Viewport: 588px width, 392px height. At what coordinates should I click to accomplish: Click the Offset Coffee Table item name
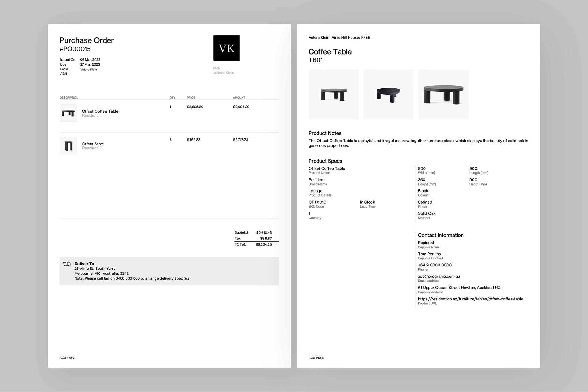[x=100, y=111]
